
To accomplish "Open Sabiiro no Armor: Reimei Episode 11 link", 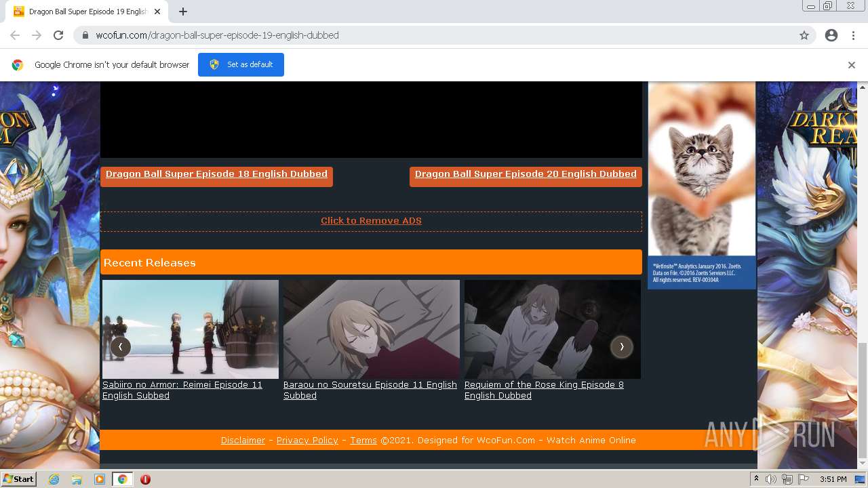I will tap(182, 390).
